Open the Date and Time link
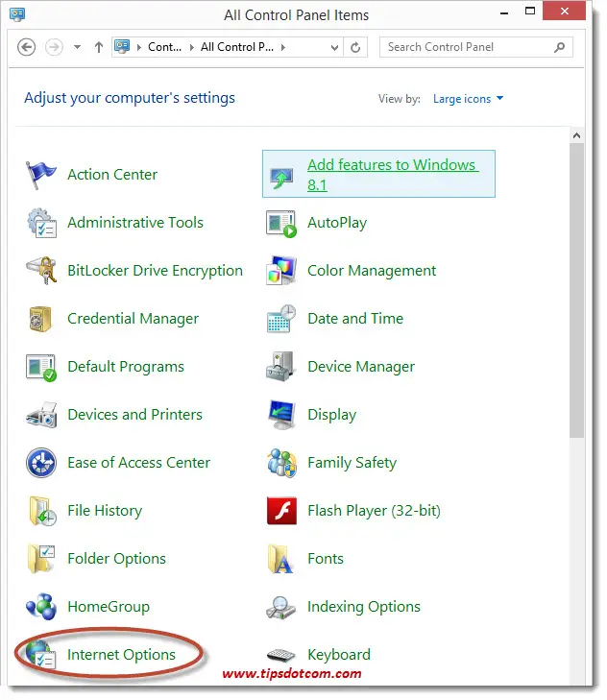 pyautogui.click(x=355, y=319)
